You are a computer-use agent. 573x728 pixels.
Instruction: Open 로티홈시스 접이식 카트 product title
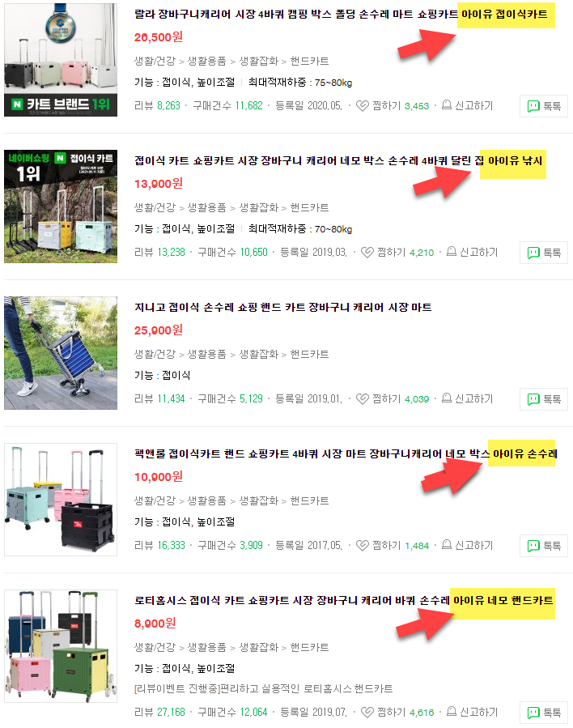tap(344, 600)
